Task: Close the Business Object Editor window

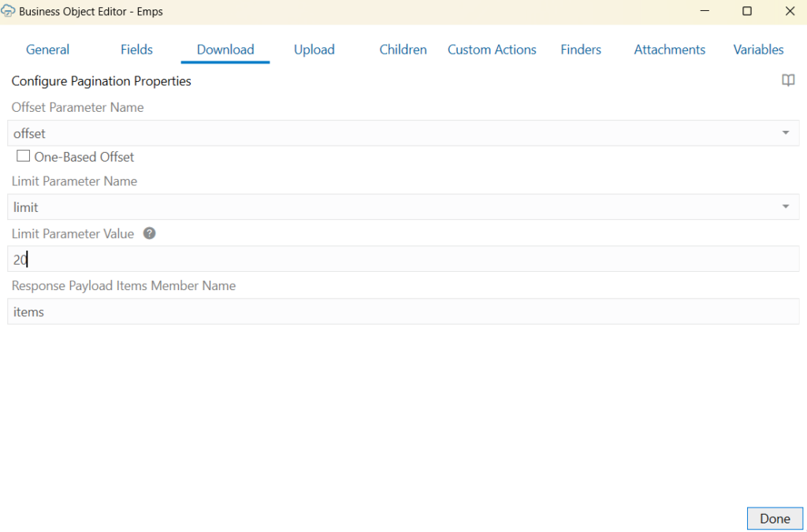Action: pos(789,12)
